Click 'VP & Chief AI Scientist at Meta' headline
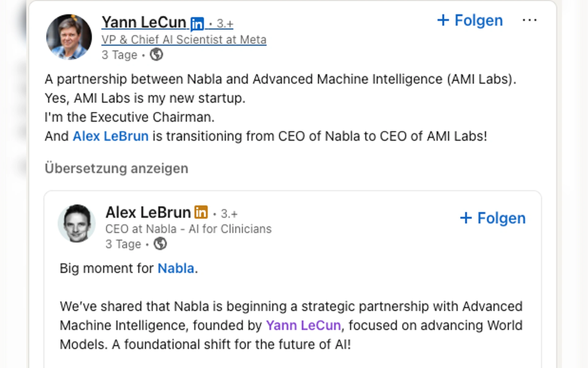The image size is (588, 368). (x=184, y=39)
